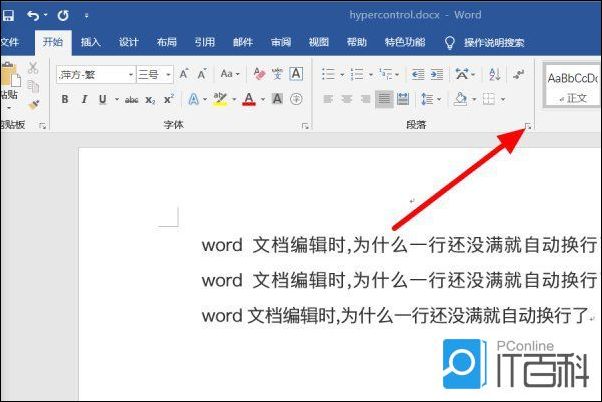The height and width of the screenshot is (402, 602).
Task: Toggle Subscript formatting
Action: [x=150, y=100]
